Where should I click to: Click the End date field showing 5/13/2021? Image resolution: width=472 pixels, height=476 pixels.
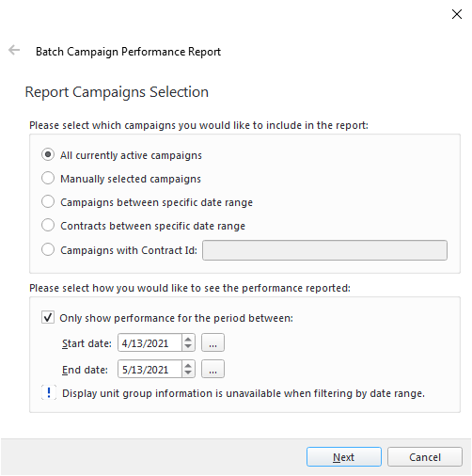coord(149,369)
